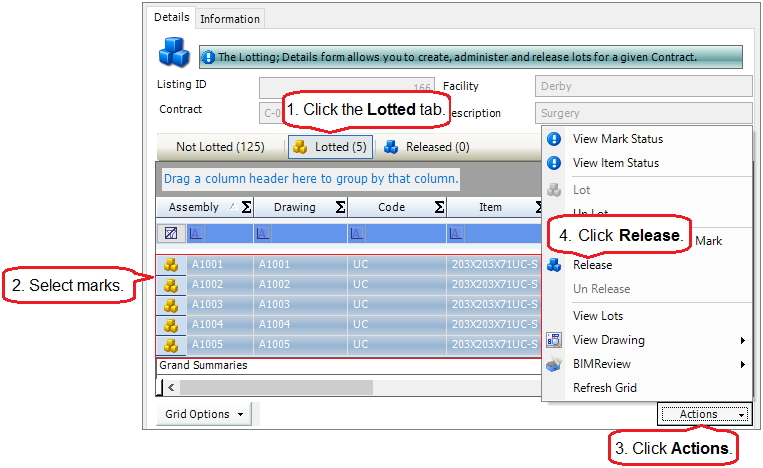Select Refresh Grid from the menu
763x468 pixels.
(x=604, y=388)
